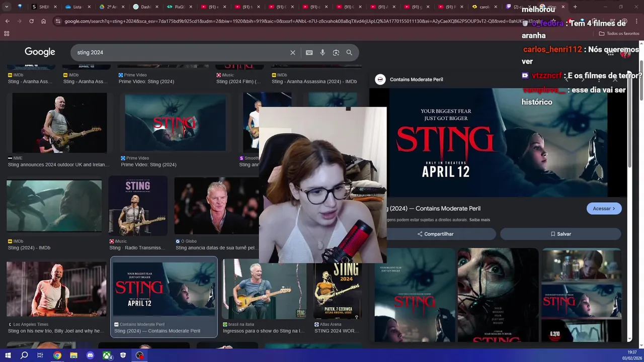Open Discord from the taskbar
The image size is (644, 362).
(91, 355)
